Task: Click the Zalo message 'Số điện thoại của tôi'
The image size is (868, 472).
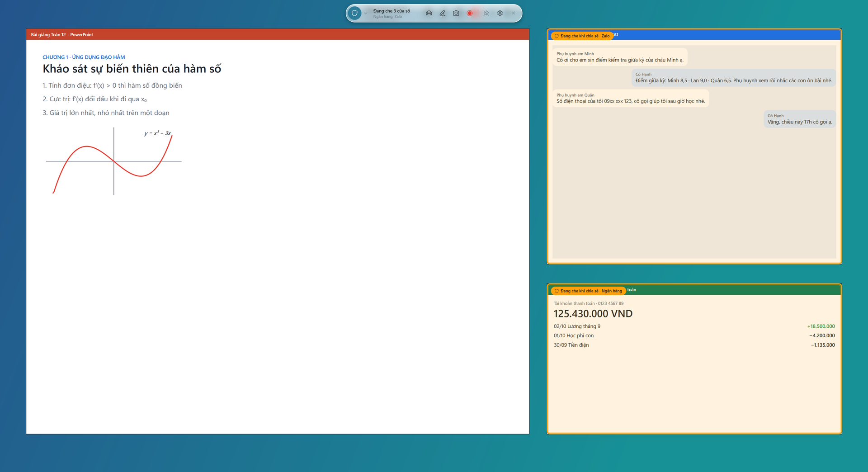Action: [631, 98]
